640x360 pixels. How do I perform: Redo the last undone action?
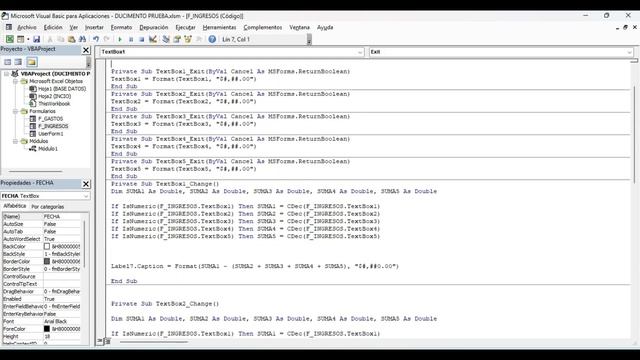pos(107,39)
